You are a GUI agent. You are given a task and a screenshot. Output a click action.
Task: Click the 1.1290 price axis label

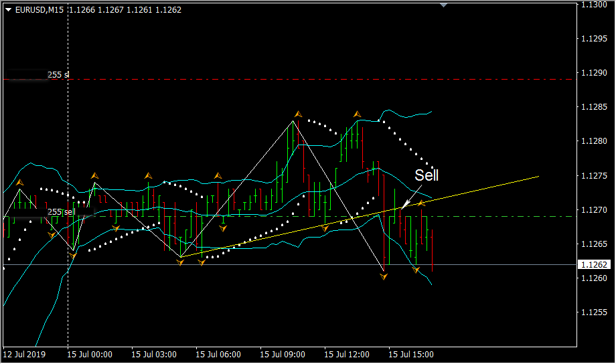[x=594, y=73]
